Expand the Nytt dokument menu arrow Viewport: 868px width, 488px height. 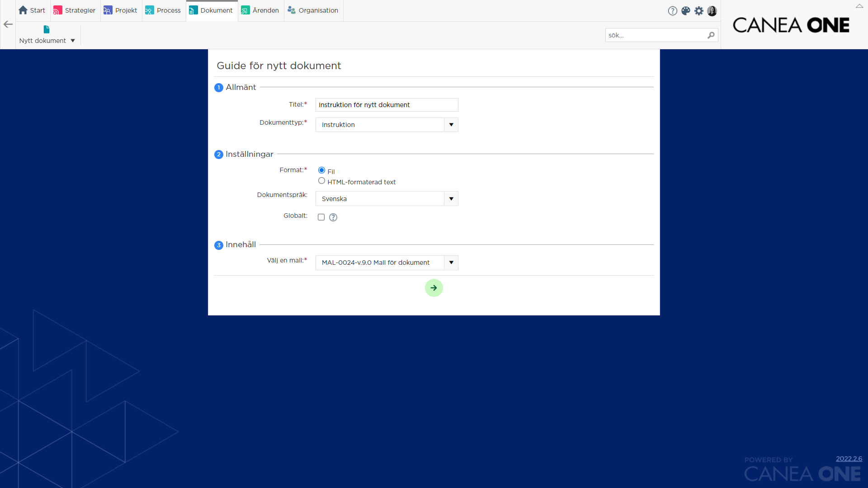[72, 40]
